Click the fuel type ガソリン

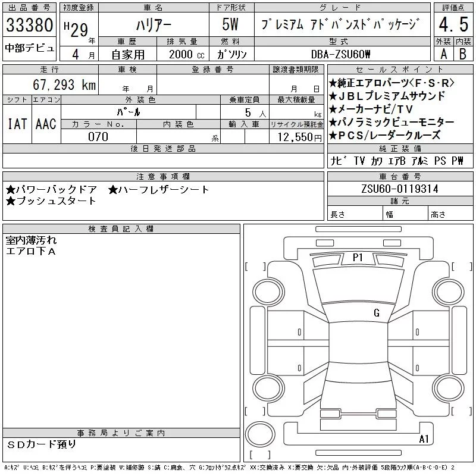[x=232, y=54]
